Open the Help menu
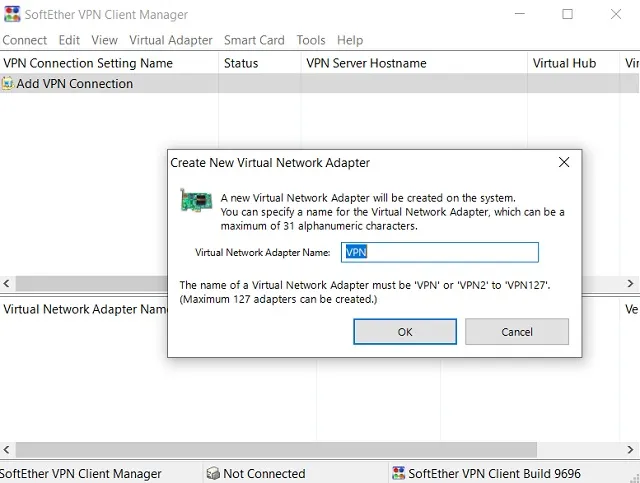This screenshot has width=640, height=483. point(350,40)
